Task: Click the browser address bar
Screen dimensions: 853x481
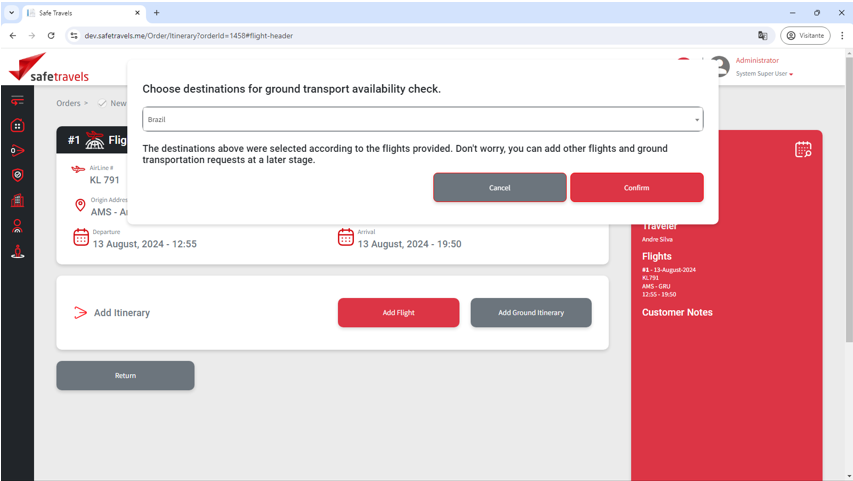Action: coord(400,35)
